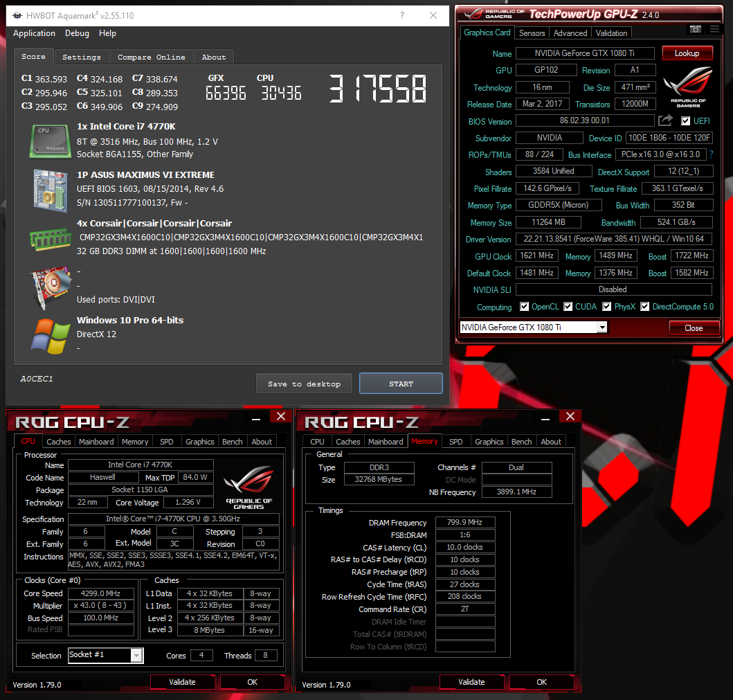Click the GPU-Z screenshot camera icon
Viewport: 733px width, 700px height.
click(x=695, y=30)
